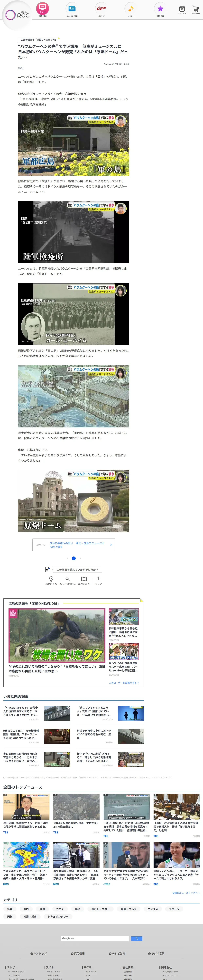203x980 pixels.
Task: Click the RCC logo in header
Action: click(17, 15)
